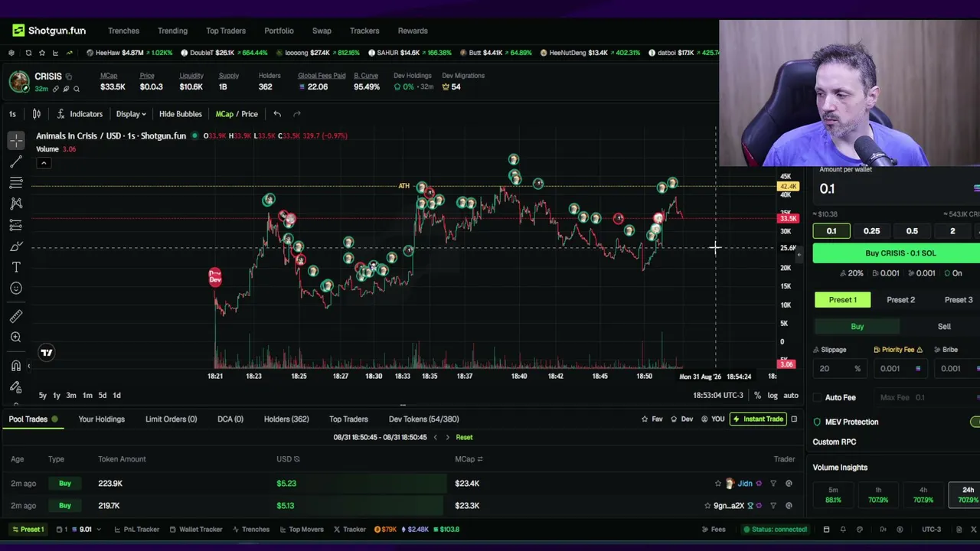980x551 pixels.
Task: Click the Shotgun.fun logo
Action: pos(49,31)
